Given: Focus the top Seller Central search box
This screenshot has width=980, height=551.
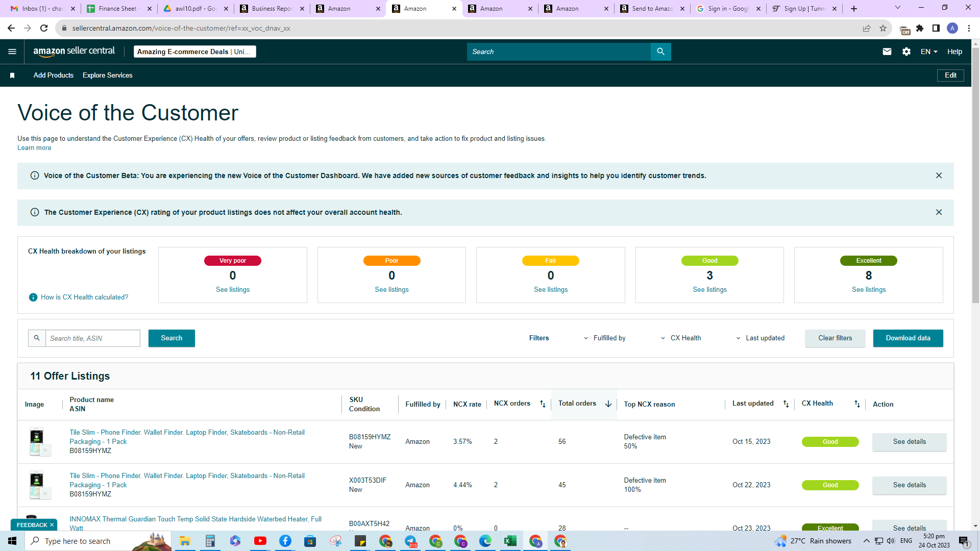Looking at the screenshot, I should (559, 52).
